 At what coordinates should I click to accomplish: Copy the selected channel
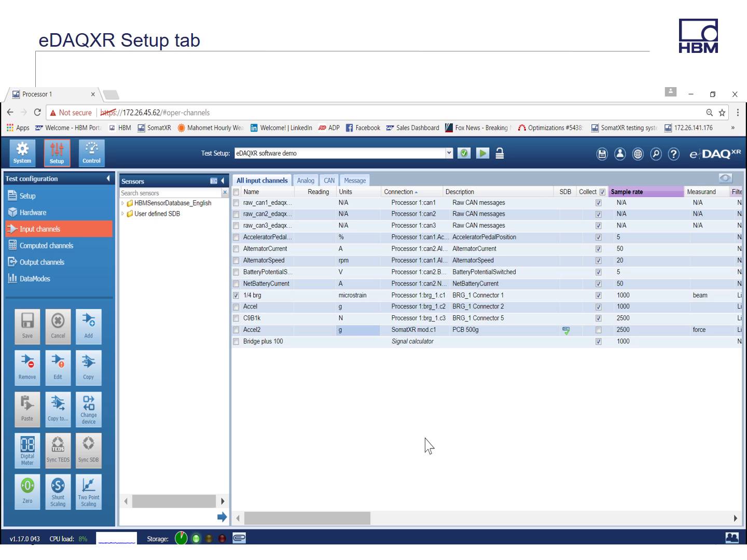[x=89, y=368]
